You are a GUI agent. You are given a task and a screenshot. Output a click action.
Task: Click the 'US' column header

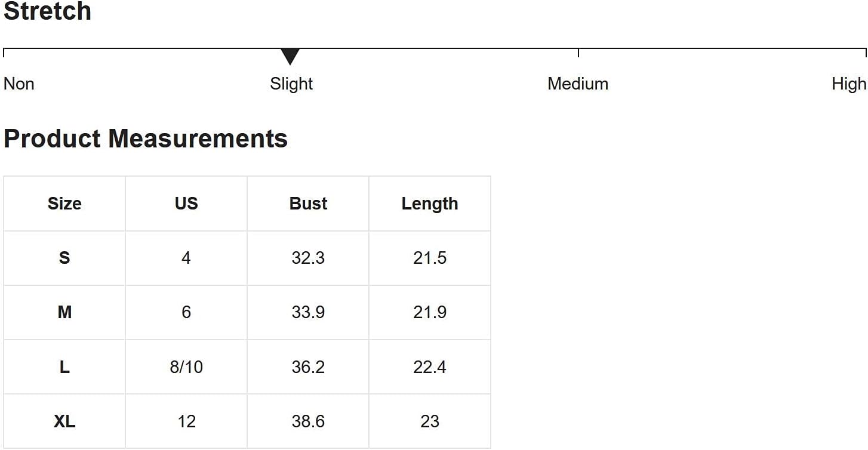click(186, 204)
